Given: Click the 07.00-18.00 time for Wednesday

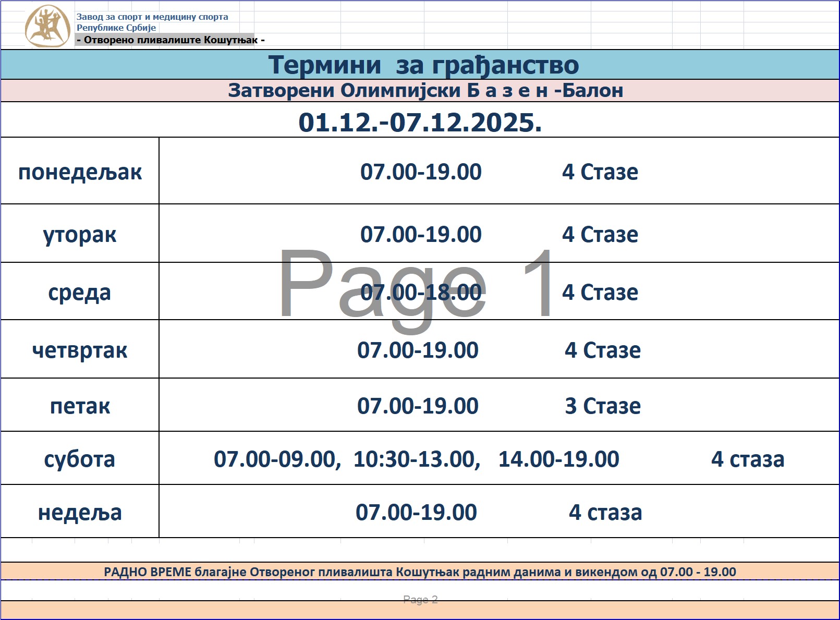Looking at the screenshot, I should point(421,293).
